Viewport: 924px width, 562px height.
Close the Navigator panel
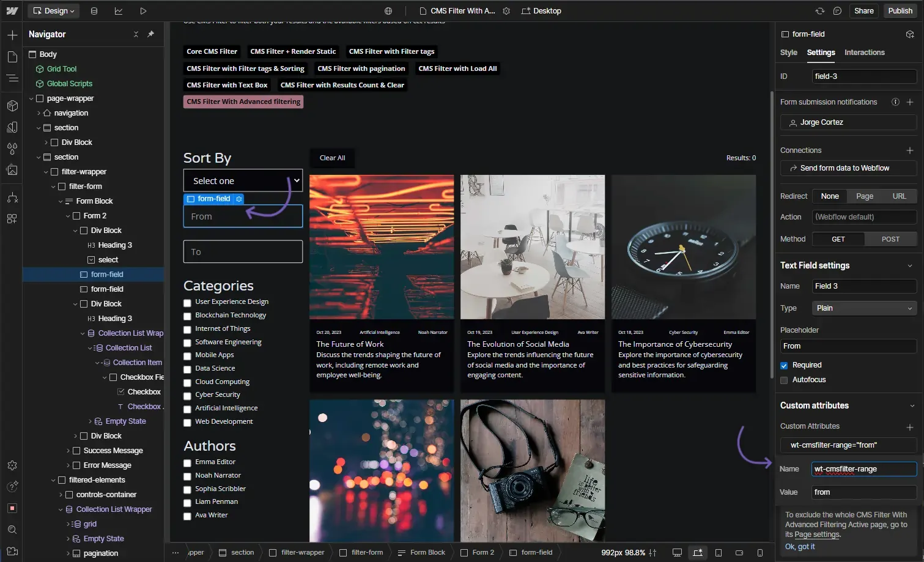pyautogui.click(x=136, y=34)
